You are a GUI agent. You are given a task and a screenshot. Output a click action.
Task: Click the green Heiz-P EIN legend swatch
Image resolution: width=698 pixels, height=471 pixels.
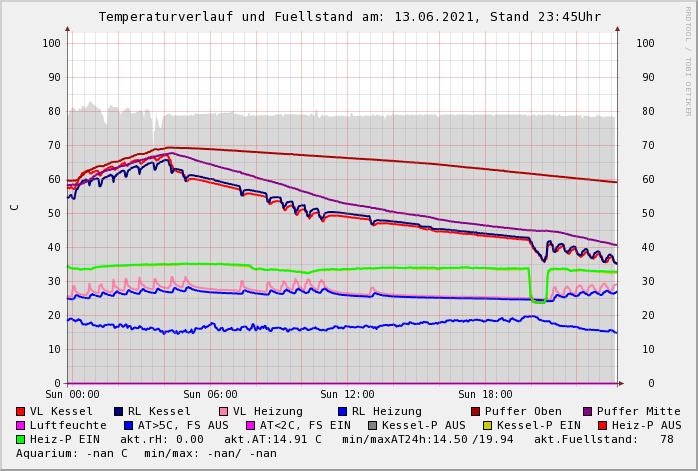point(21,440)
